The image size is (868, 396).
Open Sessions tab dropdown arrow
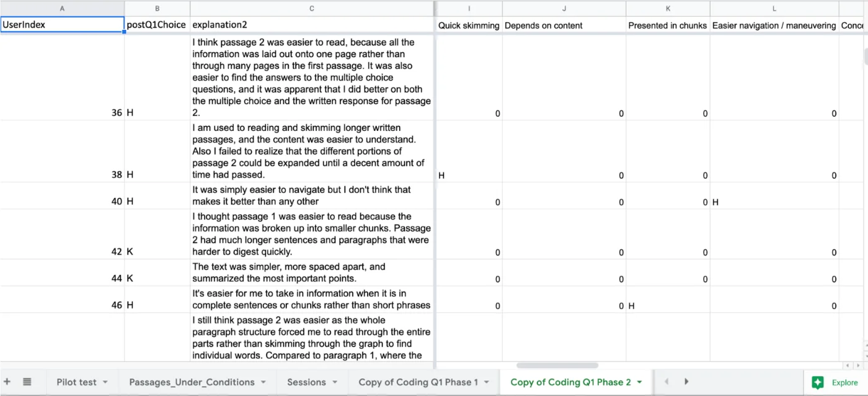pos(335,382)
